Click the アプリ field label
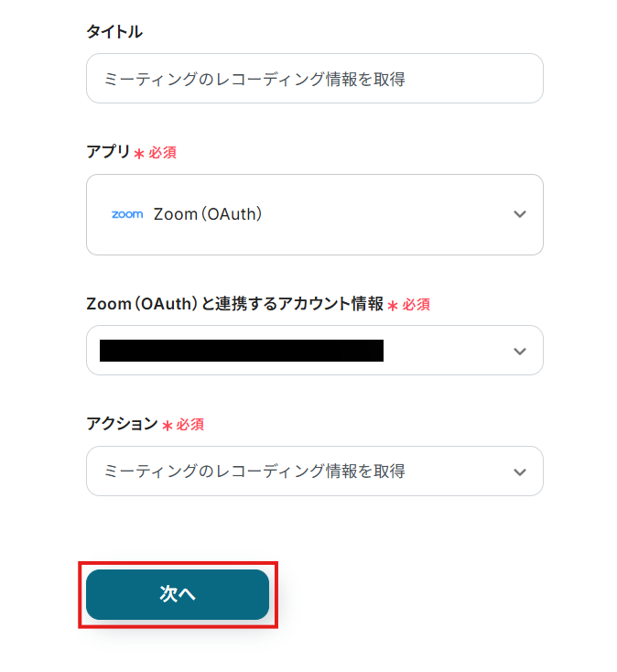This screenshot has height=672, width=617. (x=108, y=152)
